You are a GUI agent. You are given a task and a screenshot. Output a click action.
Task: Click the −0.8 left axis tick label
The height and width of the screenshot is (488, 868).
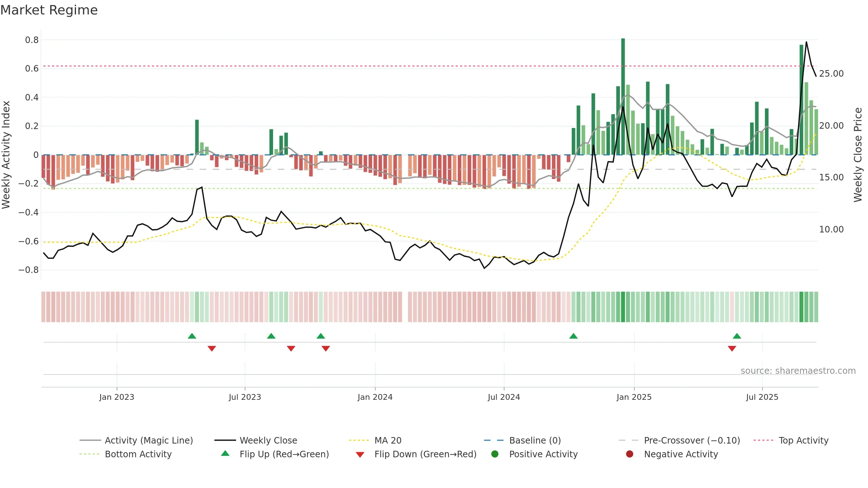coord(29,270)
